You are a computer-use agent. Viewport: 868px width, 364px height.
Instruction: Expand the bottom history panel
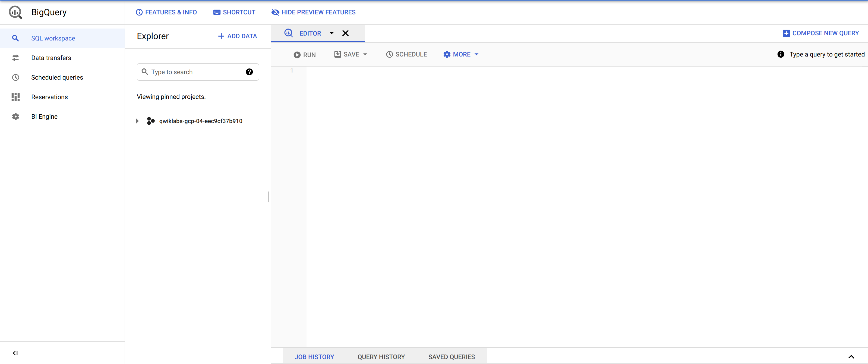click(851, 357)
